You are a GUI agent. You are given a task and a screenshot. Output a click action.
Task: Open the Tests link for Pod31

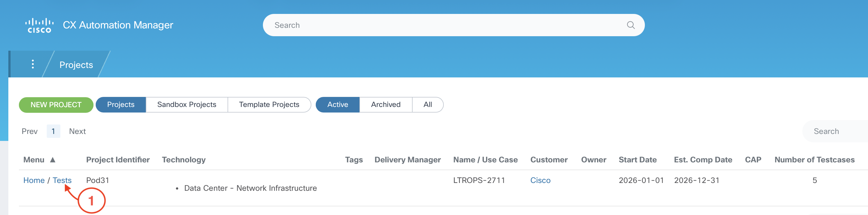click(x=62, y=180)
